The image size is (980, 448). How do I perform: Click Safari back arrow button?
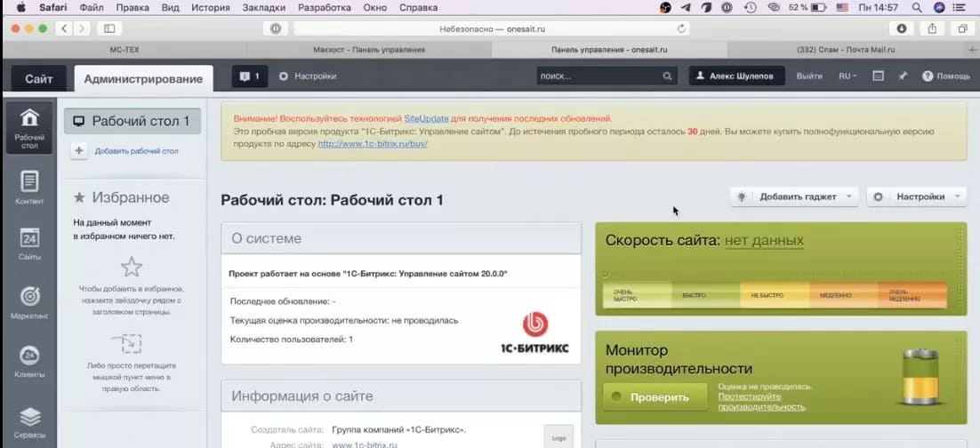pos(64,28)
